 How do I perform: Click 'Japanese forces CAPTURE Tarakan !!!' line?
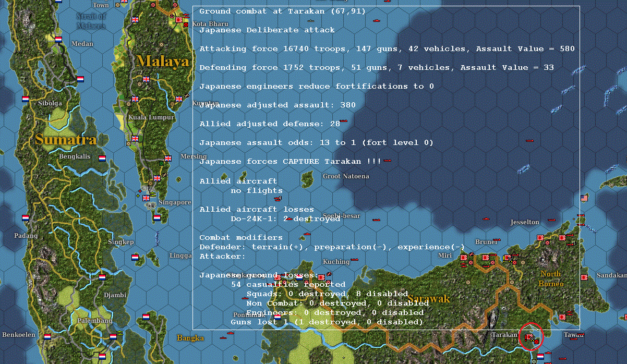(291, 161)
